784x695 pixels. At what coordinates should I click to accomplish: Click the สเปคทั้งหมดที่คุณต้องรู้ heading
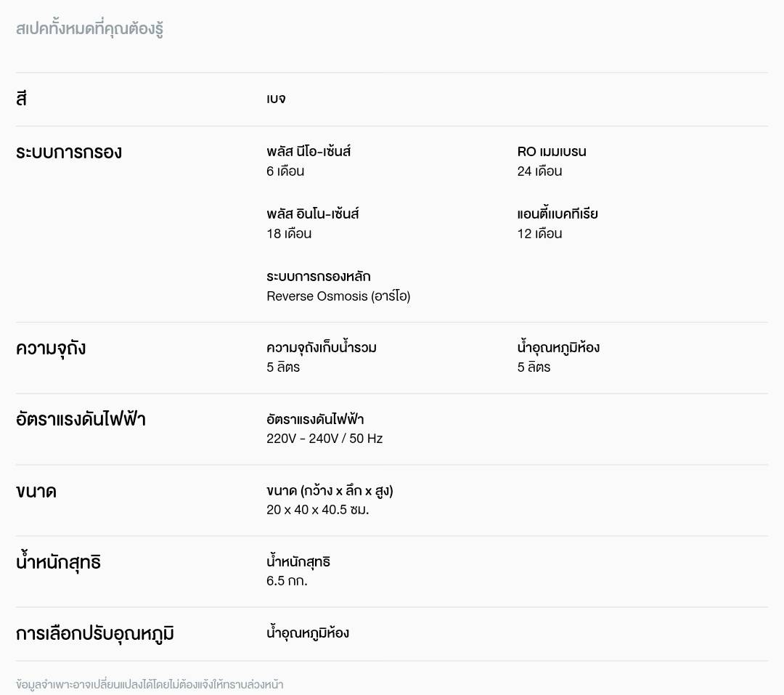89,30
